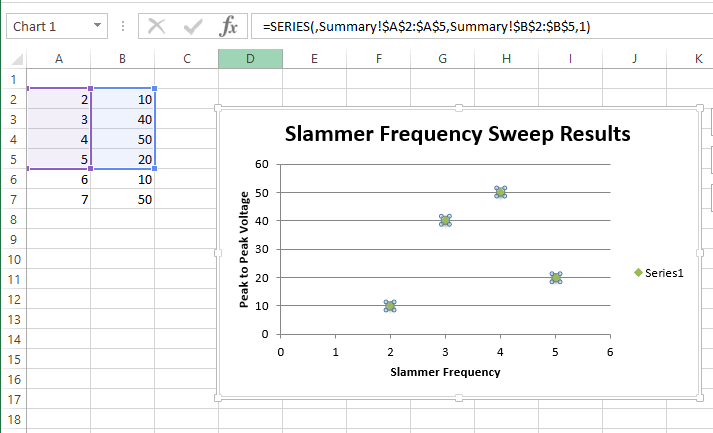Click cell B6 containing value 10

tap(123, 180)
